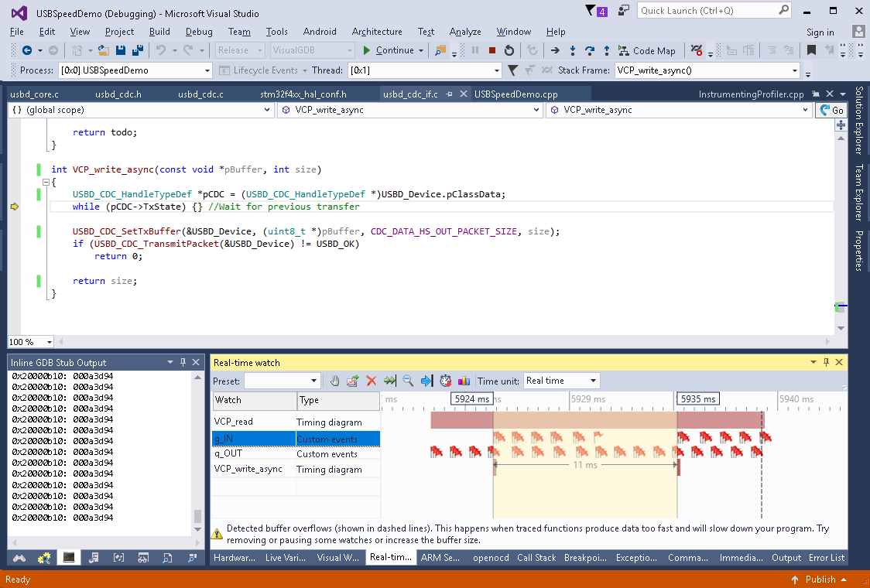Open the global scope dropdown
The height and width of the screenshot is (588, 870).
(x=140, y=110)
